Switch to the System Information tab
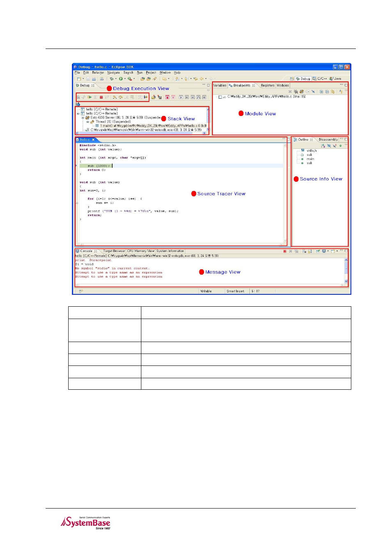 [170, 251]
